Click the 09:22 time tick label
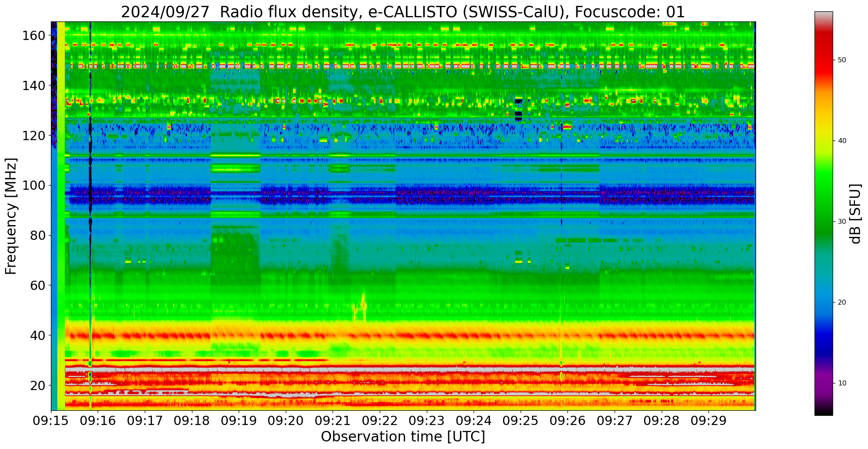The width and height of the screenshot is (868, 449). click(x=380, y=420)
